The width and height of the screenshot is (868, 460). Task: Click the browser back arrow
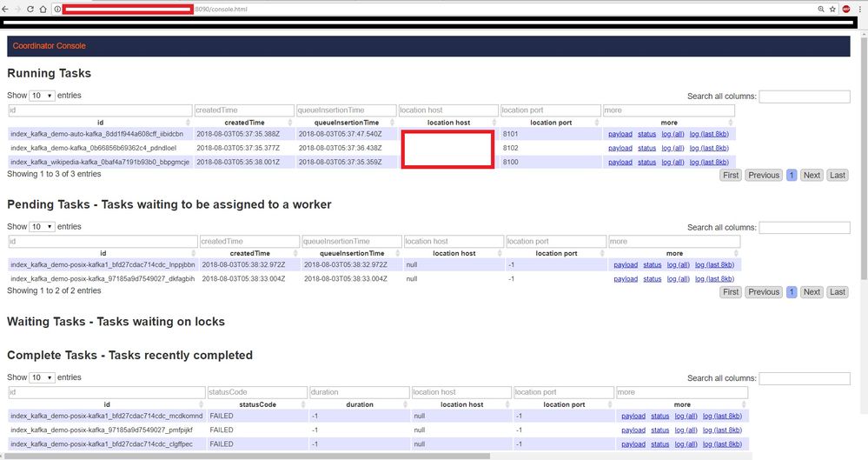[6, 8]
